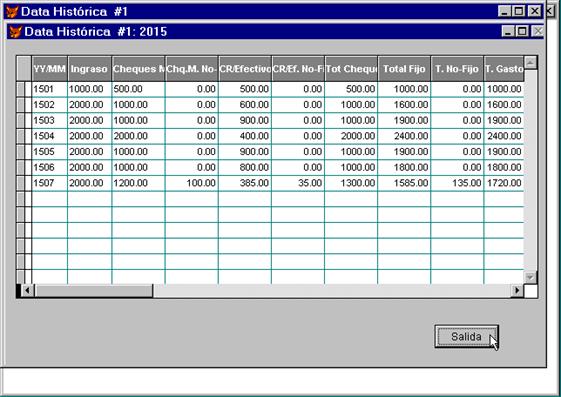Maximize the Data Histórica #1: 2015 window

click(x=522, y=31)
